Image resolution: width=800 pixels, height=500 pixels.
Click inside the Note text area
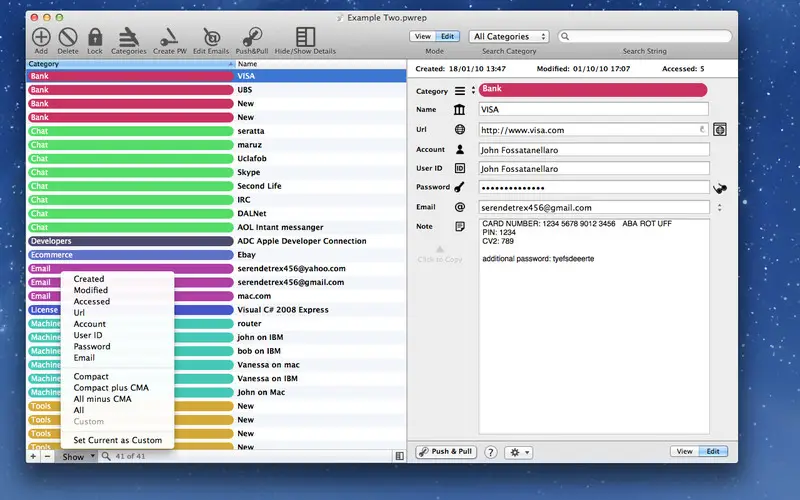[594, 327]
